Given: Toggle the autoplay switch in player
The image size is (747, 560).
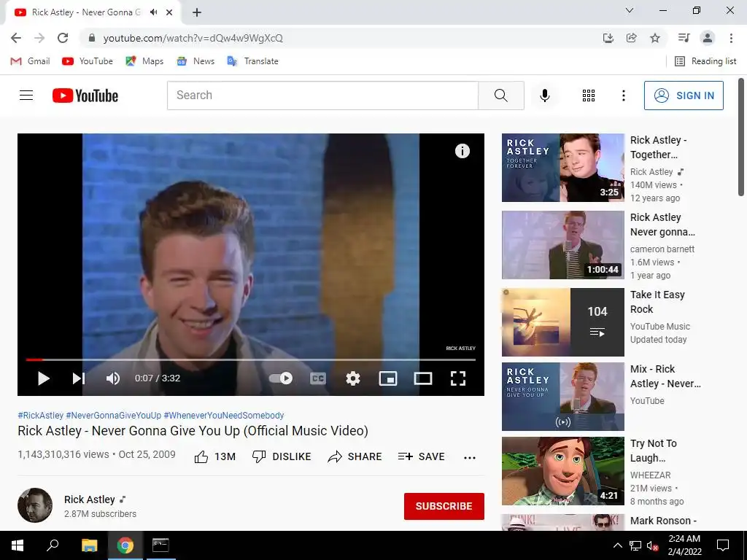Looking at the screenshot, I should coord(281,378).
